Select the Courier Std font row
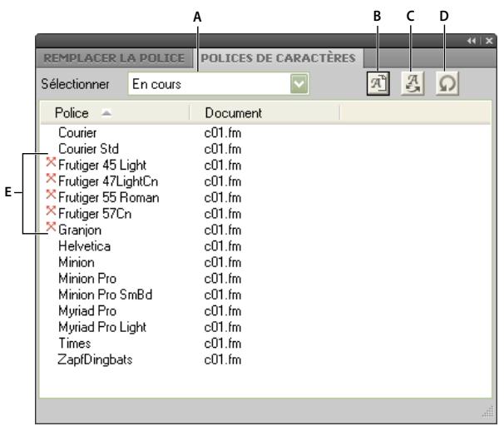The height and width of the screenshot is (426, 504). pyautogui.click(x=265, y=149)
